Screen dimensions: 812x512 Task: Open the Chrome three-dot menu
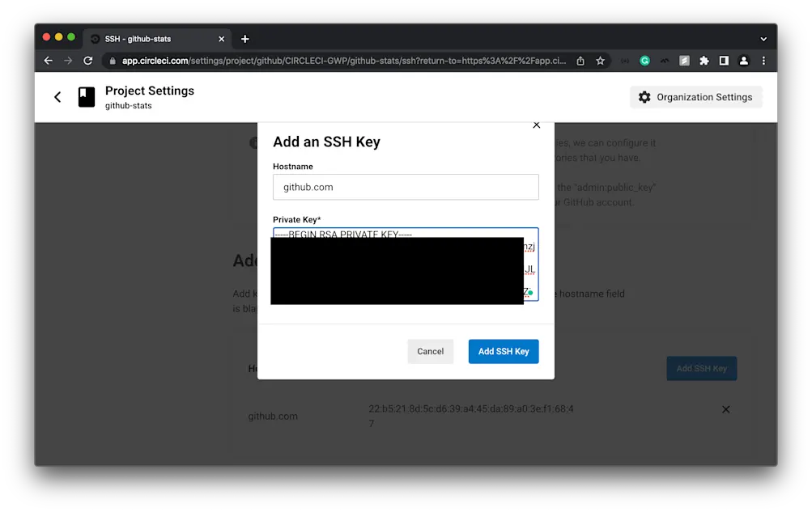[763, 60]
